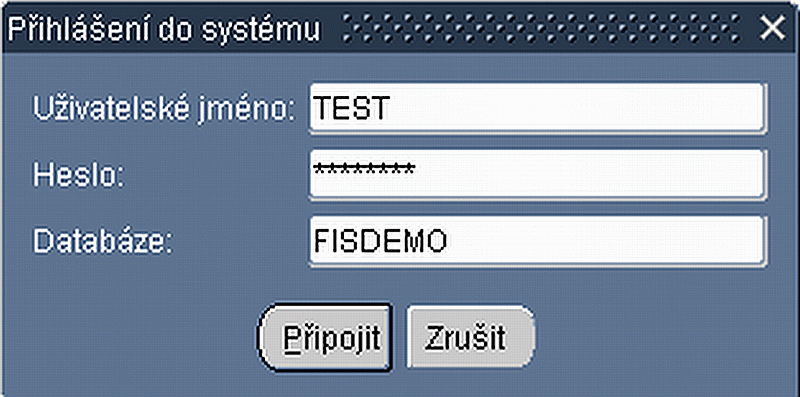Screen dimensions: 800x397
Task: Click empty space right of TEST value
Action: [x=577, y=109]
